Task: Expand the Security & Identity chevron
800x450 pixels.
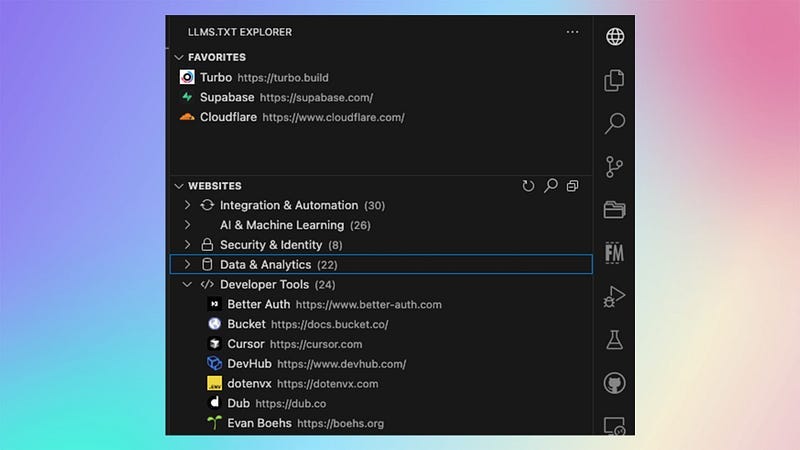Action: click(x=187, y=244)
